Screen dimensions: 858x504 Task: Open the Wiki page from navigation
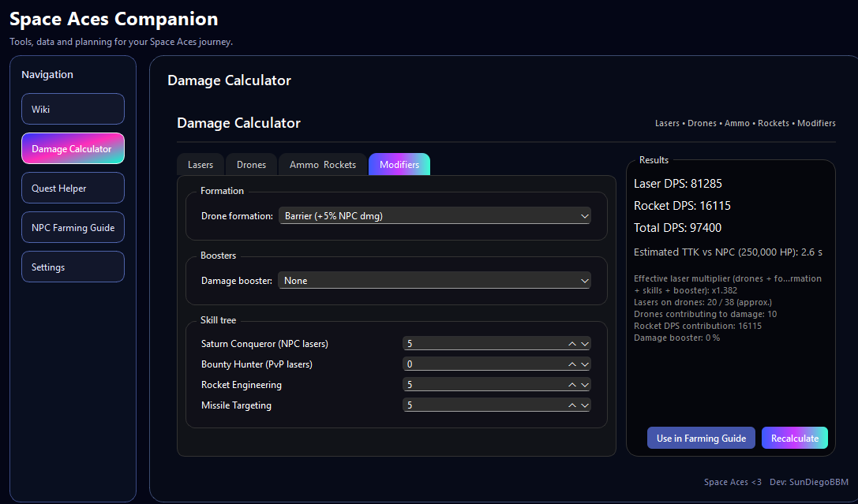pyautogui.click(x=73, y=109)
